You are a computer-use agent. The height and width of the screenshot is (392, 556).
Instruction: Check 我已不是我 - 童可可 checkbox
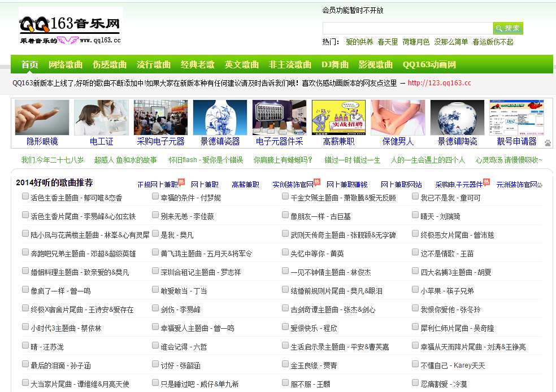415,196
